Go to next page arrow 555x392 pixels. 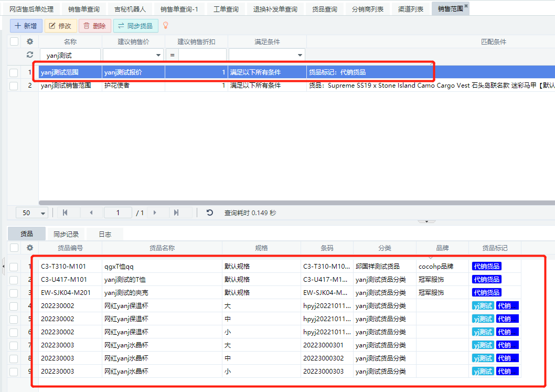click(155, 213)
